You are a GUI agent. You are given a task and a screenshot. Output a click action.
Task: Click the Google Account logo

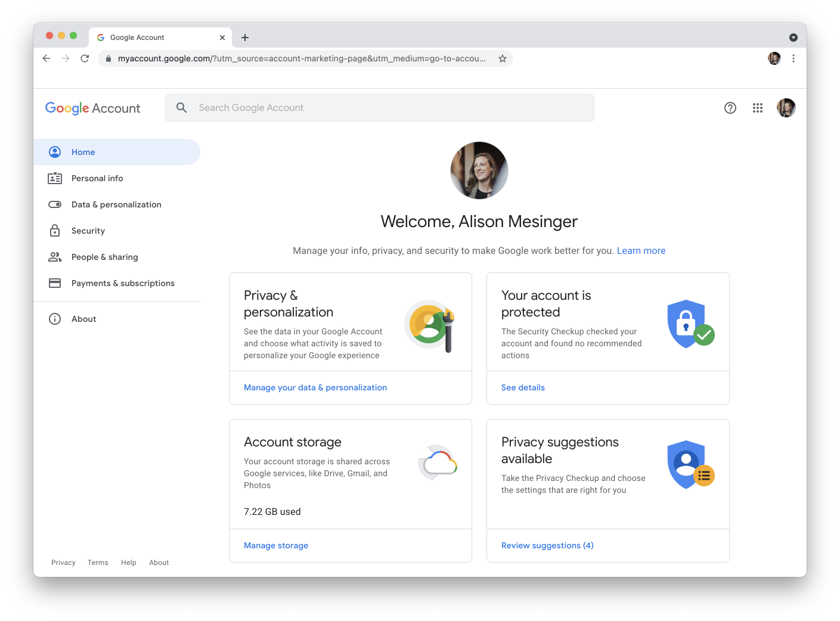pyautogui.click(x=93, y=108)
